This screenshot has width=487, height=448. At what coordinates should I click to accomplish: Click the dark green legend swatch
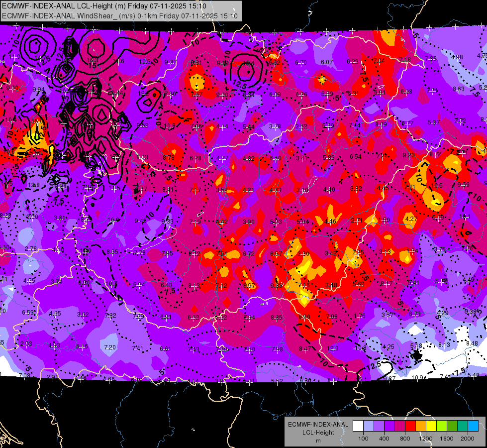pos(452,426)
